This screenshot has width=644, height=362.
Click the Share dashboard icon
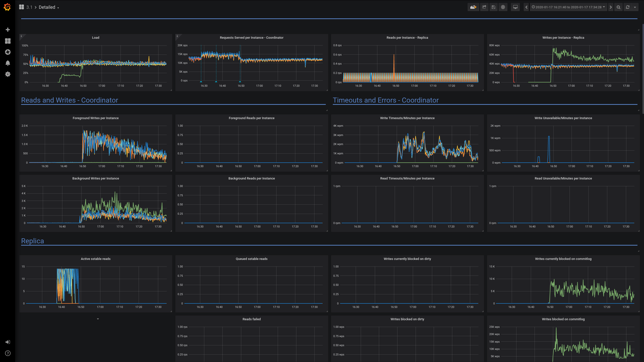click(x=484, y=7)
